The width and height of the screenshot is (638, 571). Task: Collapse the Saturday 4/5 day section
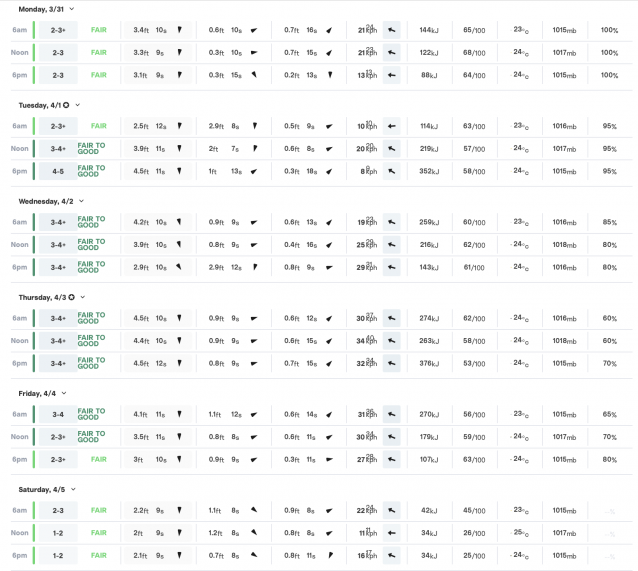74,489
